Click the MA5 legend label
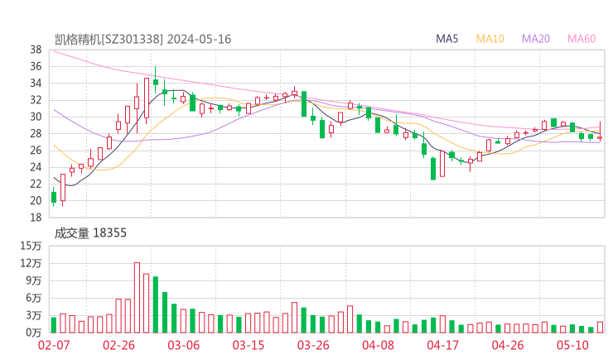 446,39
